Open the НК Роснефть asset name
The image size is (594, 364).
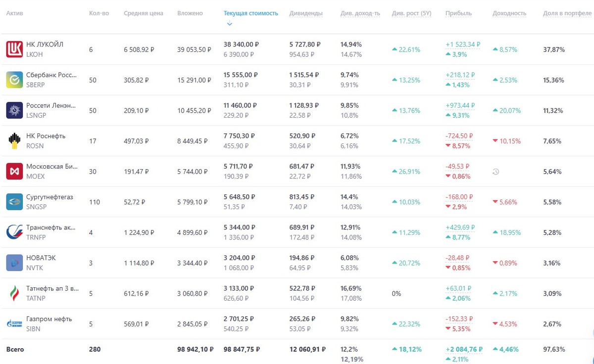[x=46, y=136]
